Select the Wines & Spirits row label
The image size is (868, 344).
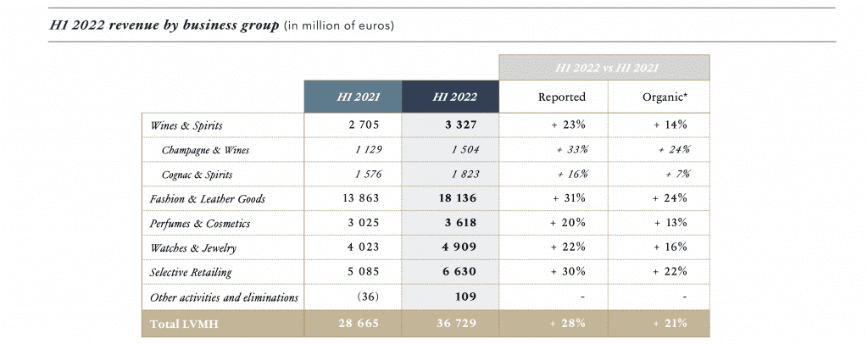point(186,125)
